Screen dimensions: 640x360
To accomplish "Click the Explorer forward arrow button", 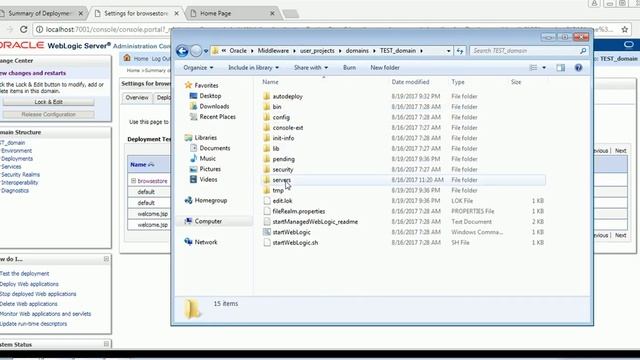I will coord(196,51).
